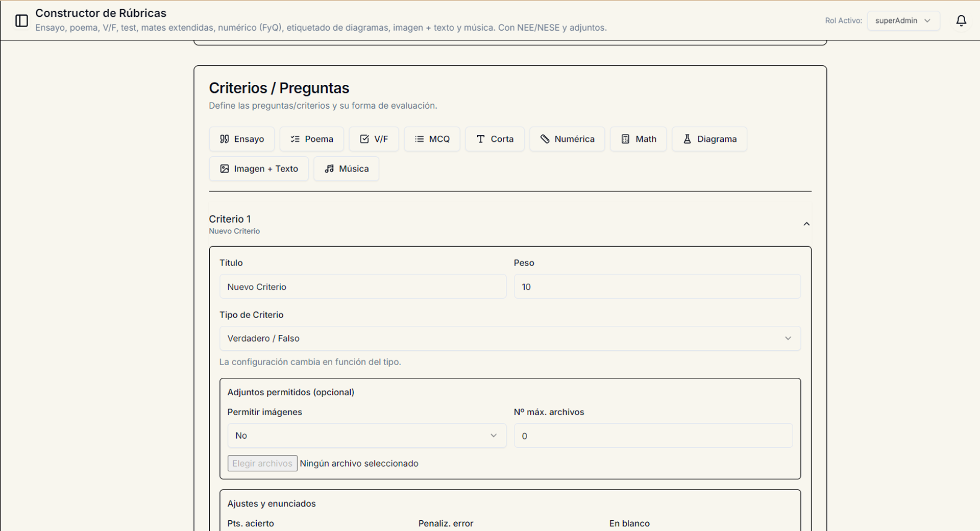Image resolution: width=980 pixels, height=531 pixels.
Task: Click the Criterios / Preguntas heading
Action: [x=279, y=88]
